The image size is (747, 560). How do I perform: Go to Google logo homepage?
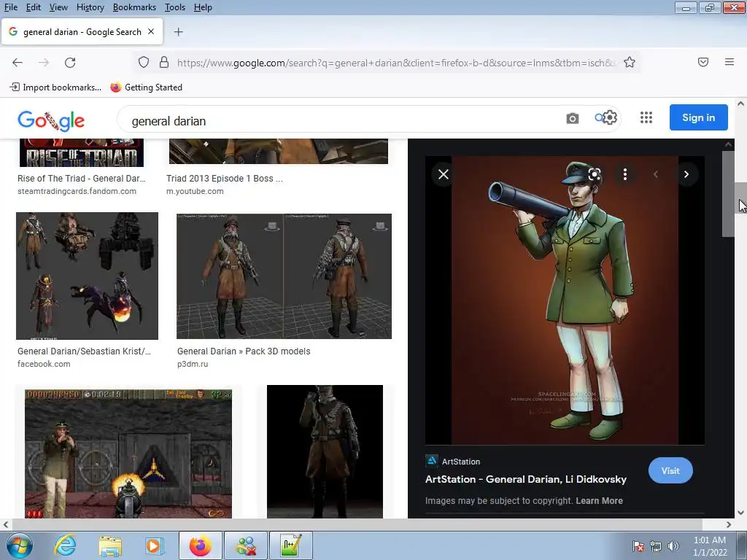[51, 120]
